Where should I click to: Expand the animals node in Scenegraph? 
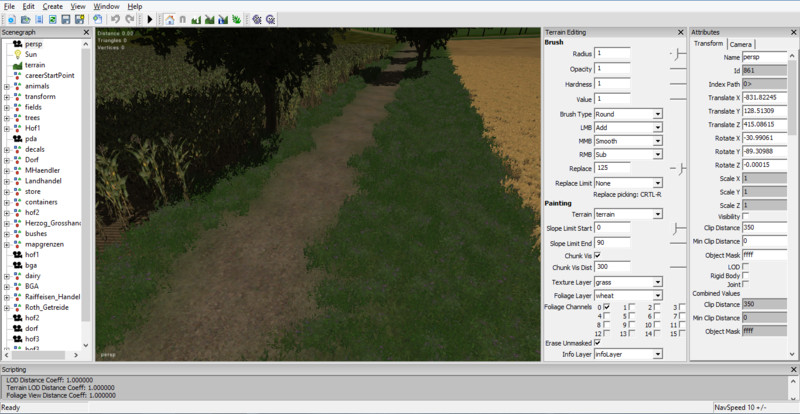click(x=7, y=86)
